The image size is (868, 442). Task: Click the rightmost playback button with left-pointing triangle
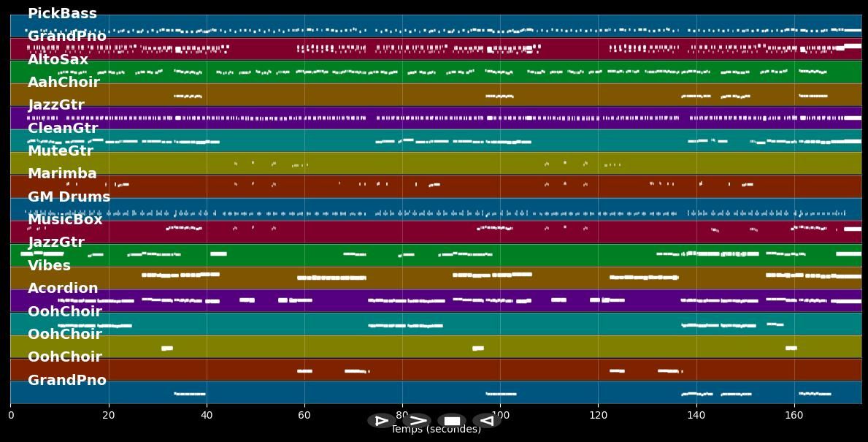(486, 421)
